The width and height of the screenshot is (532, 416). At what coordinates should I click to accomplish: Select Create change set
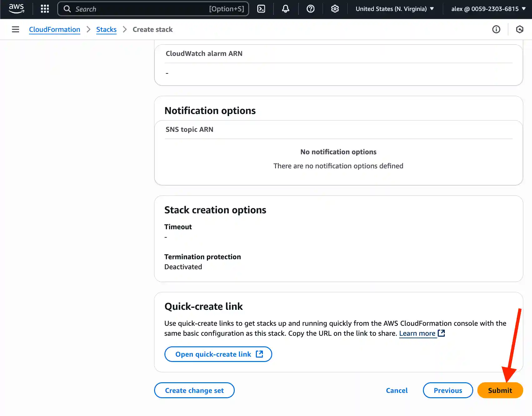point(194,390)
